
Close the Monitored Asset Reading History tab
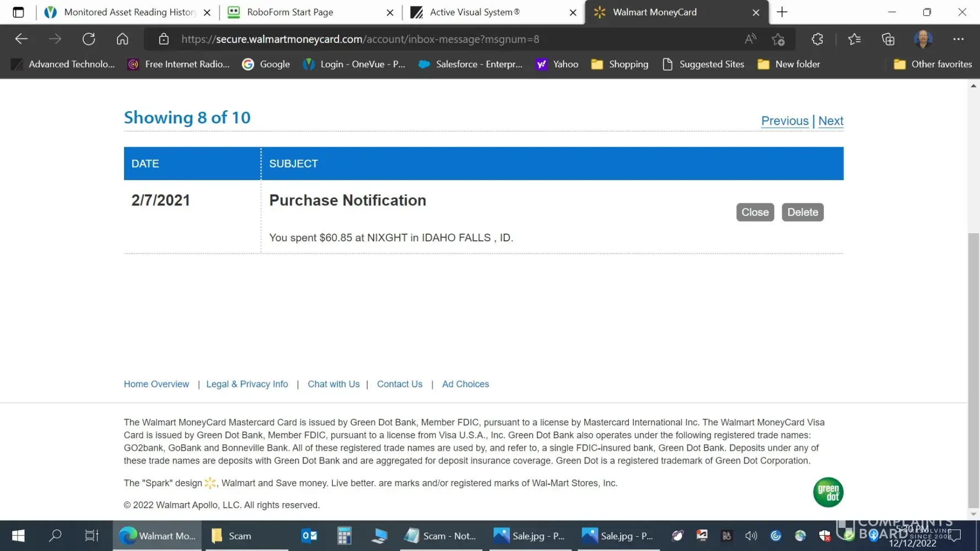[207, 13]
